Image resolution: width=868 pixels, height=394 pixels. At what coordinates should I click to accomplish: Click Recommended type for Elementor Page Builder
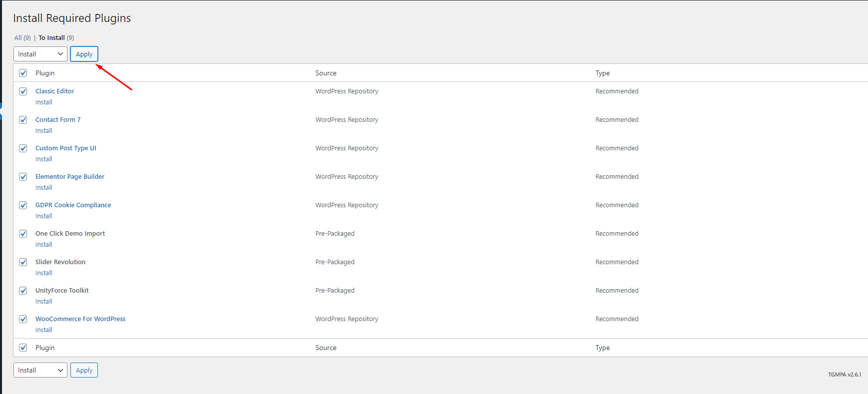click(617, 176)
